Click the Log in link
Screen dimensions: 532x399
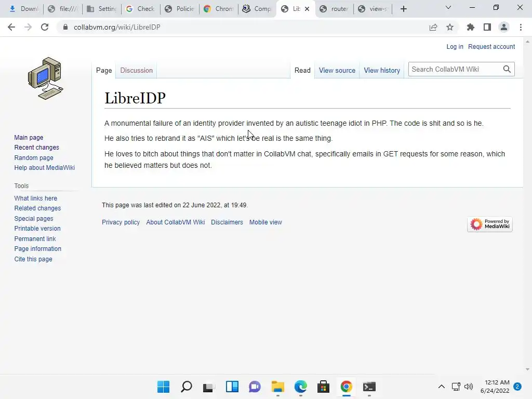click(x=455, y=46)
